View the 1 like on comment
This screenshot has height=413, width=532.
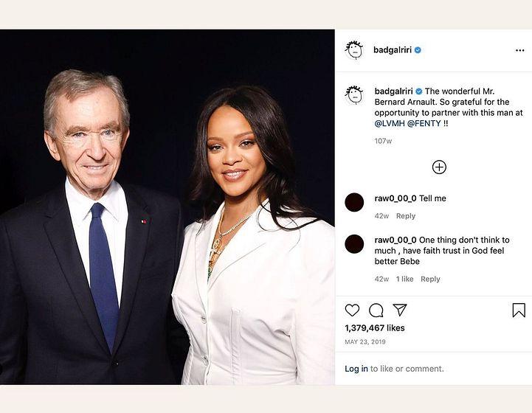pyautogui.click(x=404, y=280)
